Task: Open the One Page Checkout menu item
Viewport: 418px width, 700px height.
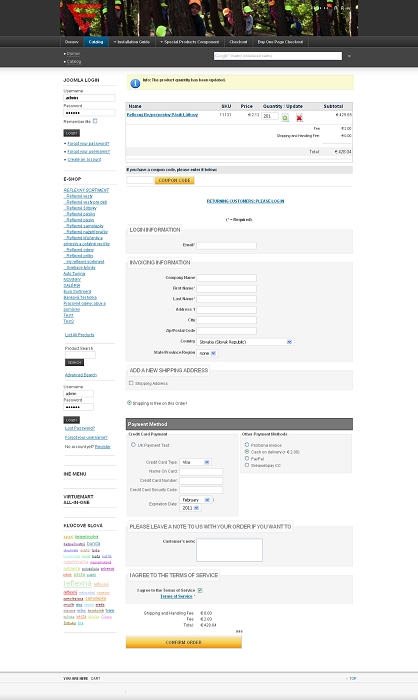Action: point(280,42)
